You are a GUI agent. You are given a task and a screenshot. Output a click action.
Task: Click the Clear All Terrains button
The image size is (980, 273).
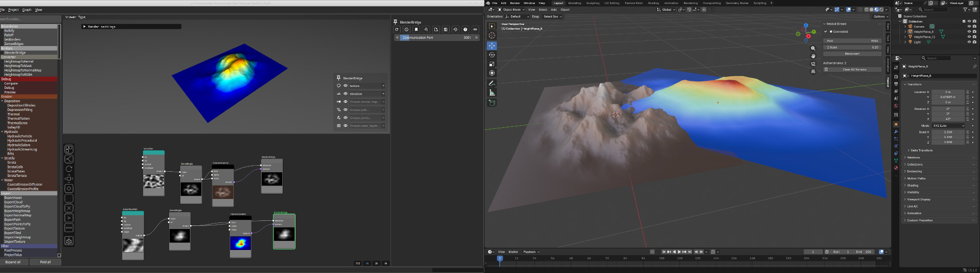point(854,70)
